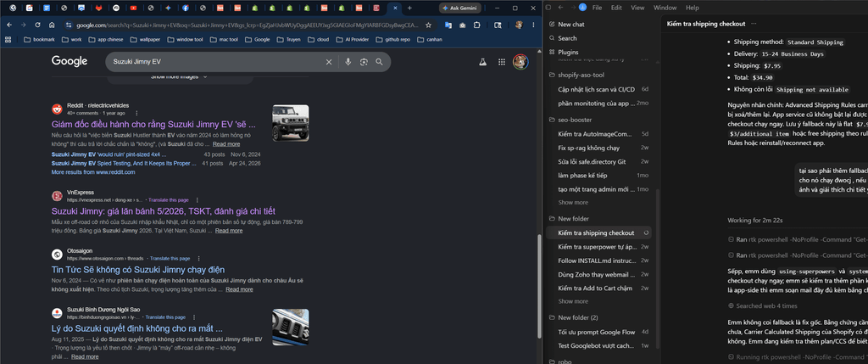Click 'Translate this page' for VnExpress result
Screen dimensions: 868x364
coord(167,199)
